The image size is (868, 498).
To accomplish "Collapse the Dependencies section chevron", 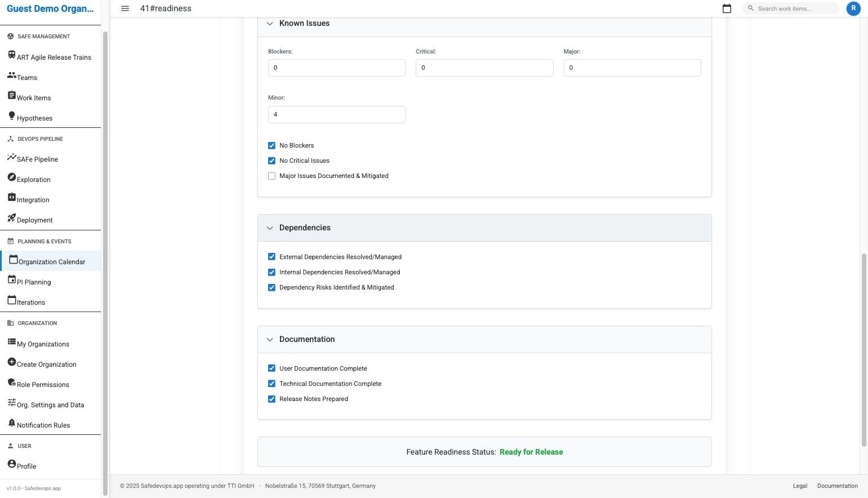I will pyautogui.click(x=270, y=228).
